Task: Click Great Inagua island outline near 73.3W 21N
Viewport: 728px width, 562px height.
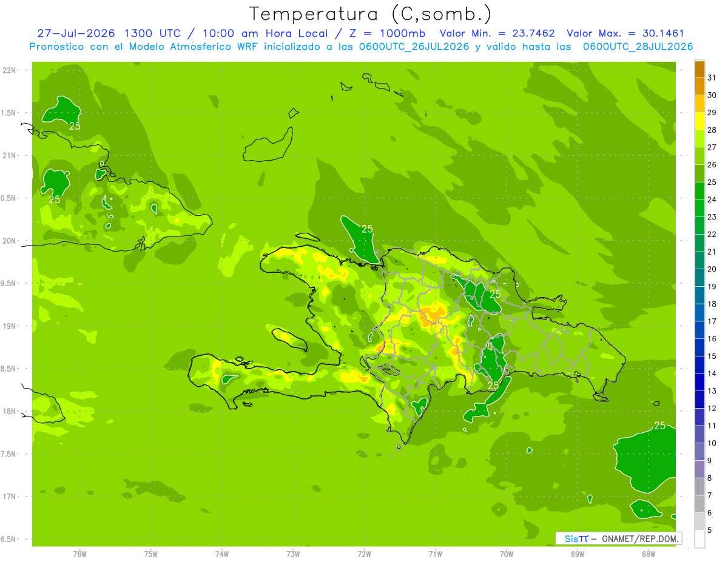Action: point(268,146)
